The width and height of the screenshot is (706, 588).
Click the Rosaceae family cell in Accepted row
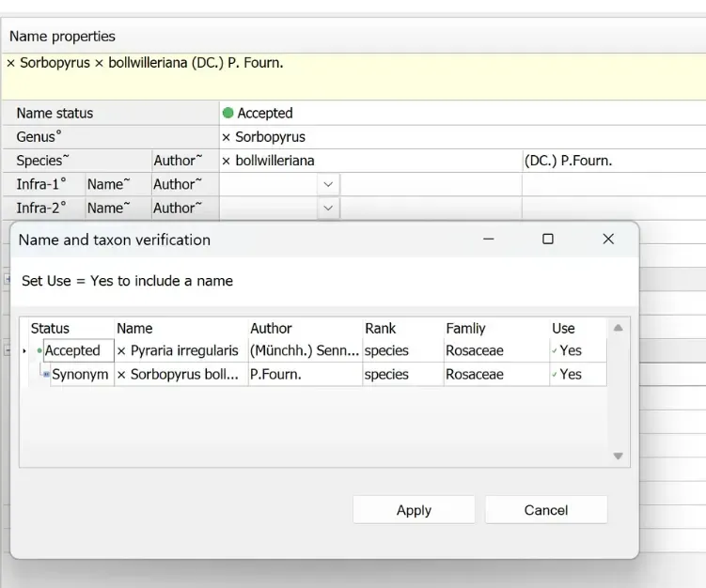(x=496, y=350)
